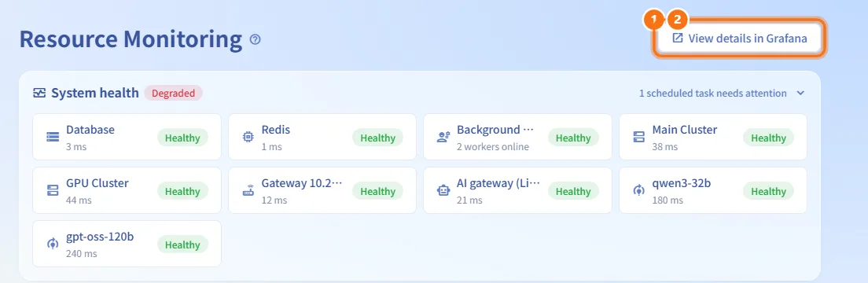868x283 pixels.
Task: Open View details in Grafana
Action: (x=740, y=39)
